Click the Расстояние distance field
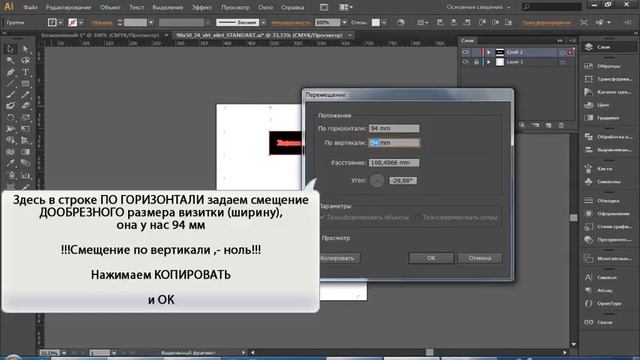Image resolution: width=640 pixels, height=360 pixels. click(x=394, y=162)
